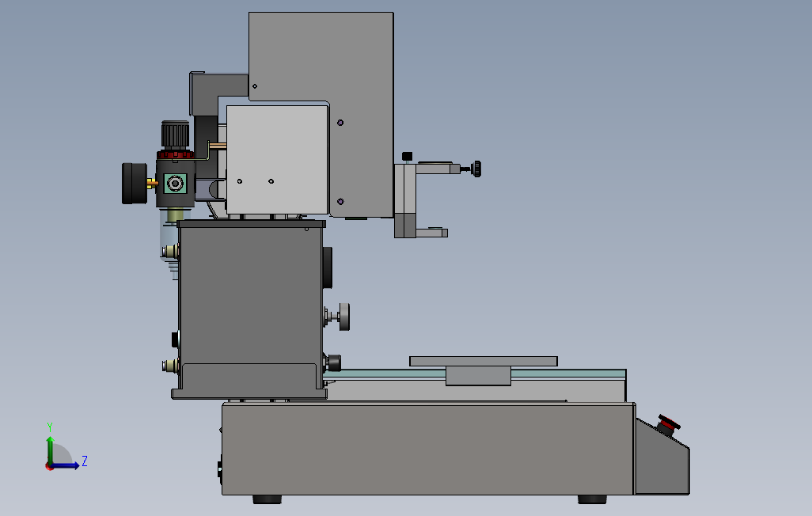Image resolution: width=812 pixels, height=516 pixels.
Task: Click the red origin ball of the triad
Action: click(x=49, y=467)
